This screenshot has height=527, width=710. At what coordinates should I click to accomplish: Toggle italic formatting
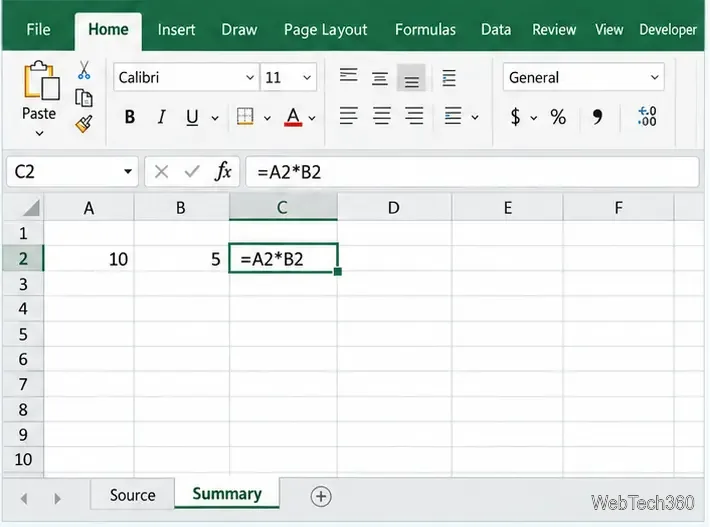[x=161, y=117]
